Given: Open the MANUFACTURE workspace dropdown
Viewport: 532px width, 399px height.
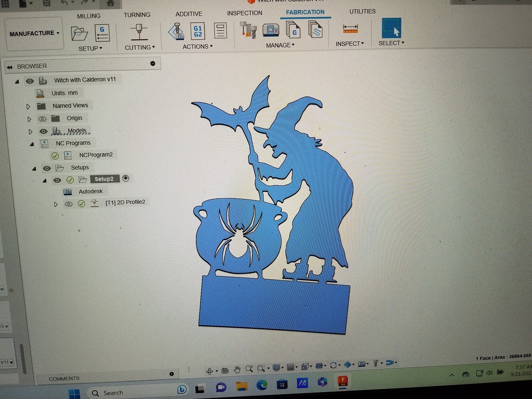Looking at the screenshot, I should pos(34,34).
